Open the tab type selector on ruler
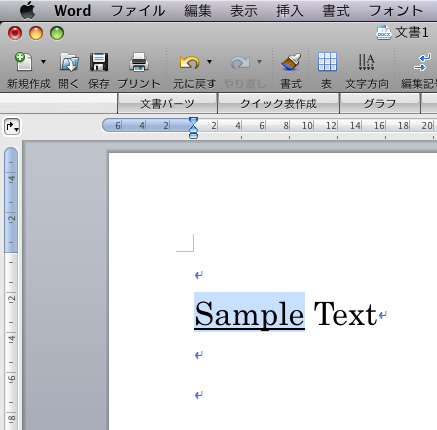 point(12,126)
